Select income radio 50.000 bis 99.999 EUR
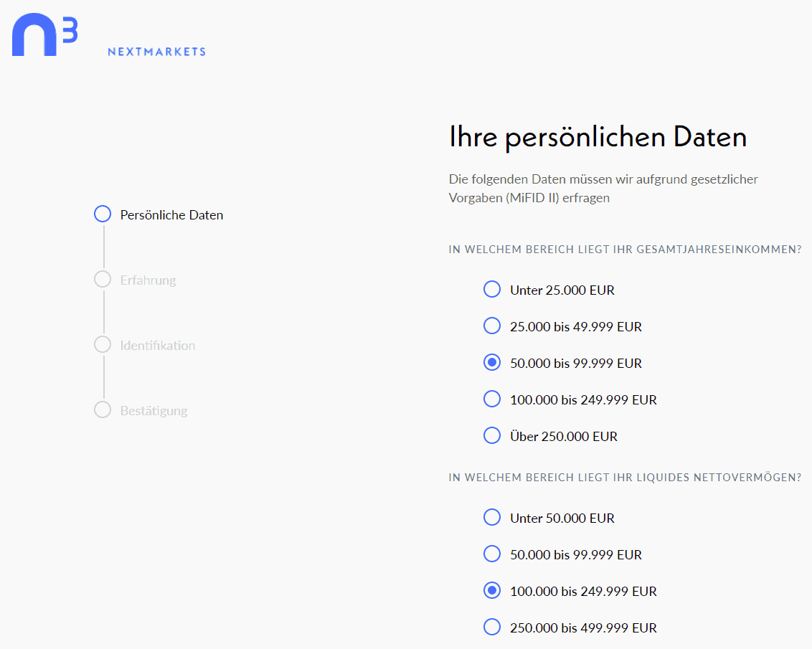812x649 pixels. [x=492, y=363]
